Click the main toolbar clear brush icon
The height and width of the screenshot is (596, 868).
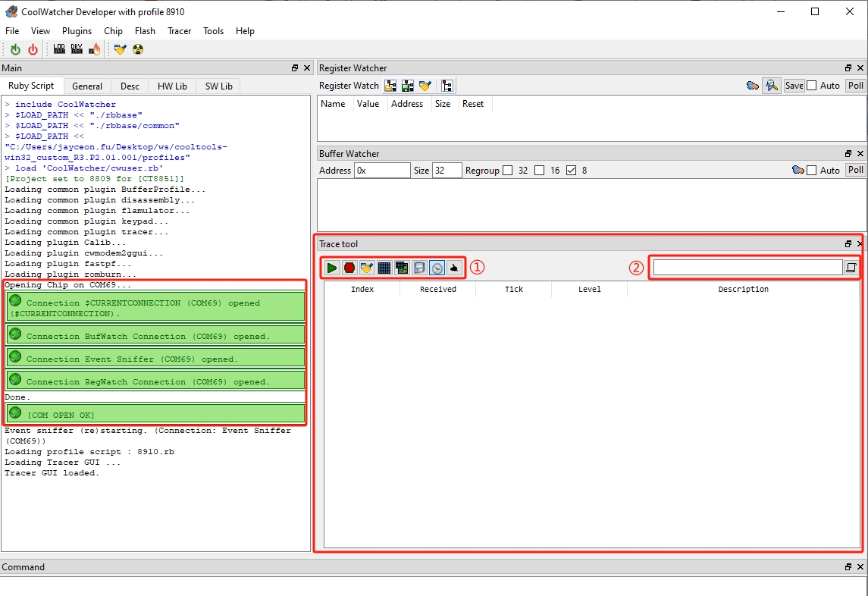pyautogui.click(x=120, y=49)
